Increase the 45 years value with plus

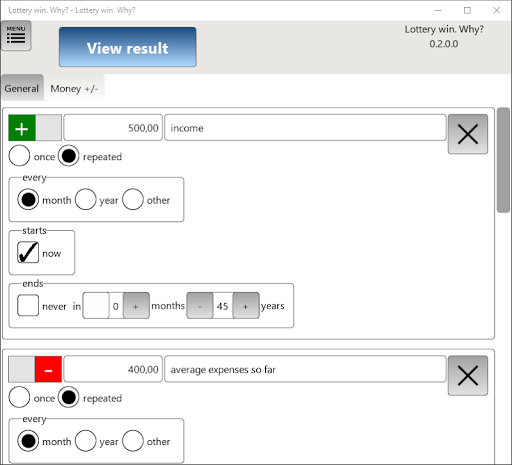246,306
